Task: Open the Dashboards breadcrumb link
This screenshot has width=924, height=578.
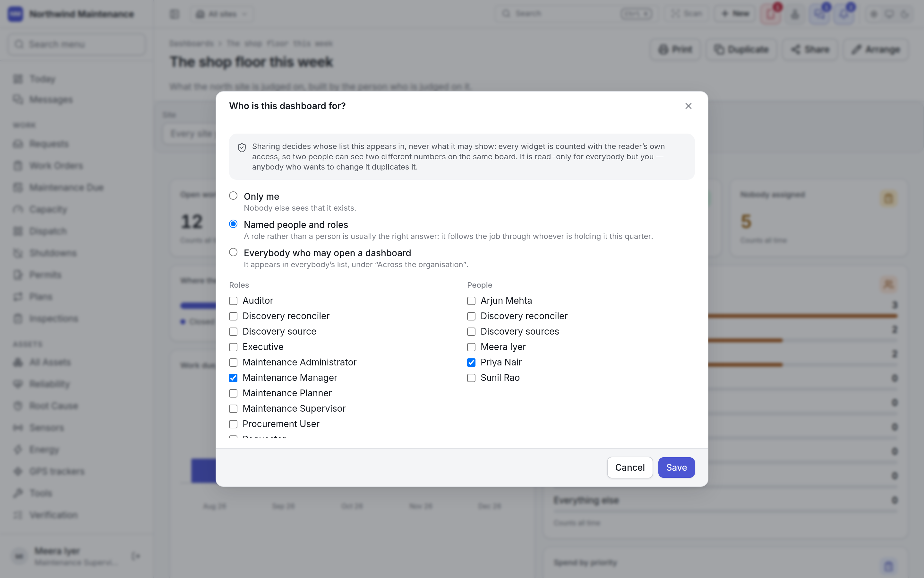Action: coord(191,43)
